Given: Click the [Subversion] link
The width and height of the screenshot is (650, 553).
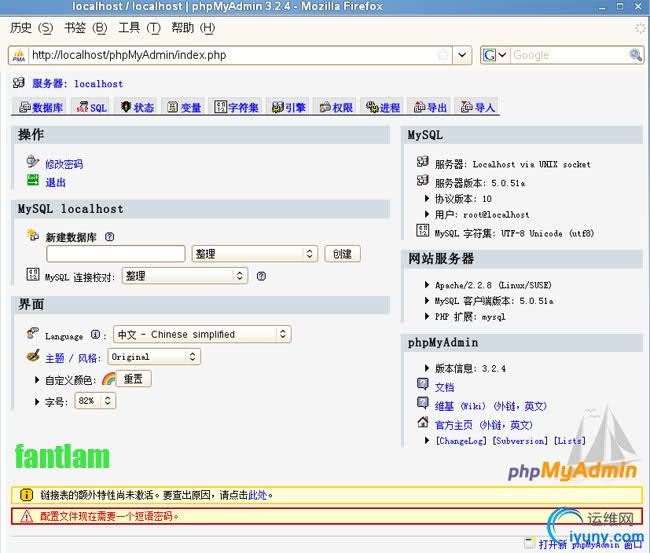Looking at the screenshot, I should pos(520,441).
